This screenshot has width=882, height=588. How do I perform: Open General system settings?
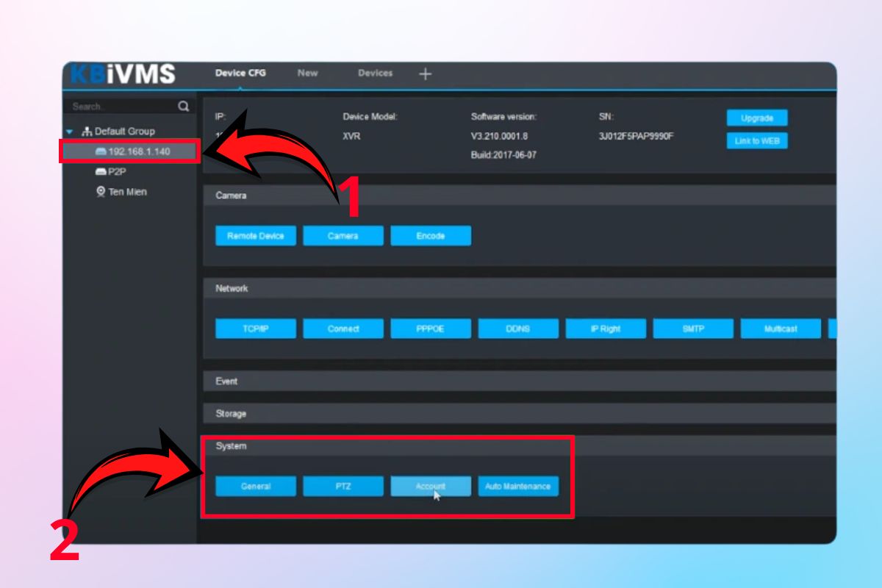point(256,486)
